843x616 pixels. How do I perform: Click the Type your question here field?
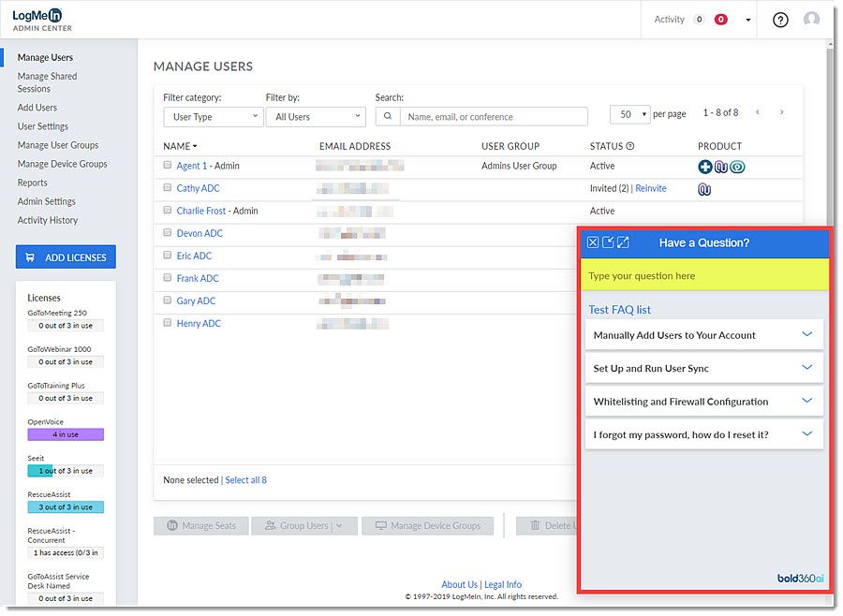tap(704, 276)
